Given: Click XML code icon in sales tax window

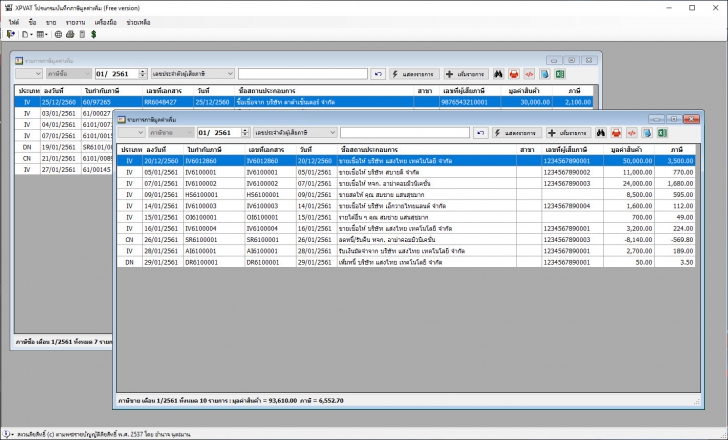Looking at the screenshot, I should (x=632, y=133).
